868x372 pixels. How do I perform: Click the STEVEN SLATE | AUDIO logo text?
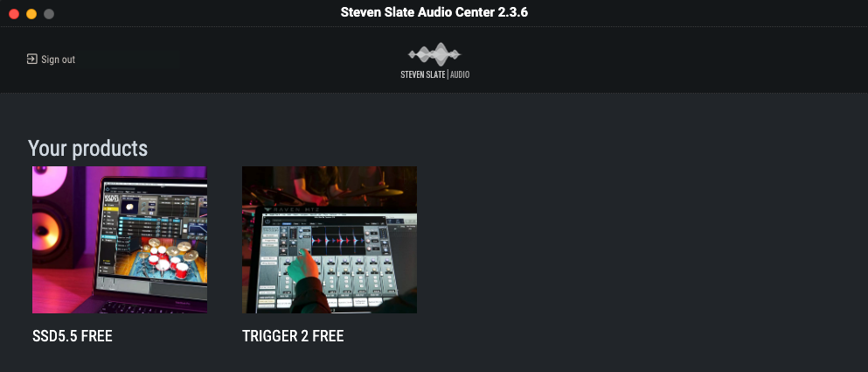[434, 74]
